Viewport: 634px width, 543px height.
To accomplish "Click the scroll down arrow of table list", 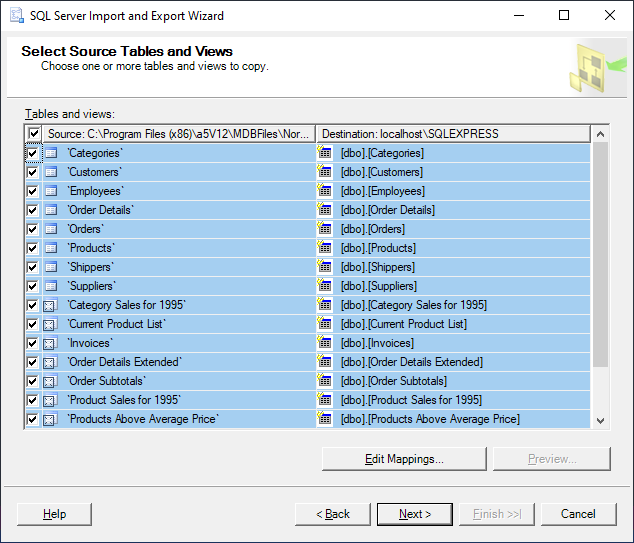I will coord(600,420).
